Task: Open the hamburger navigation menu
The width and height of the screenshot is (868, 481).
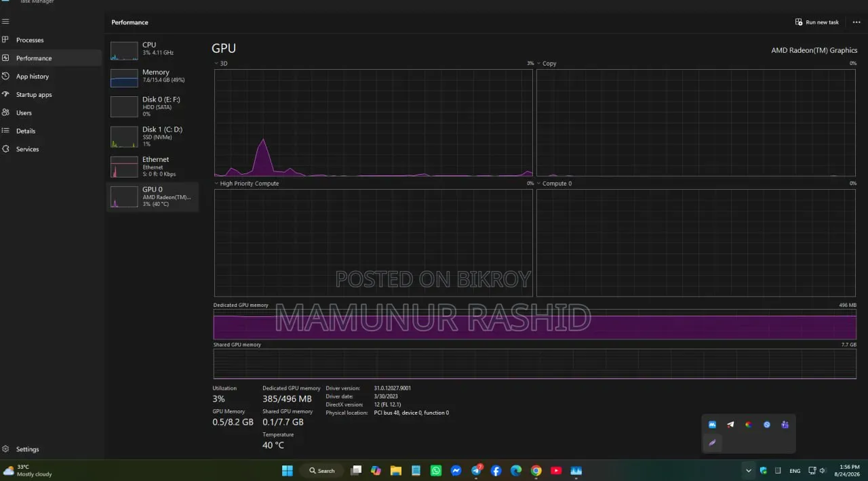Action: (x=5, y=22)
